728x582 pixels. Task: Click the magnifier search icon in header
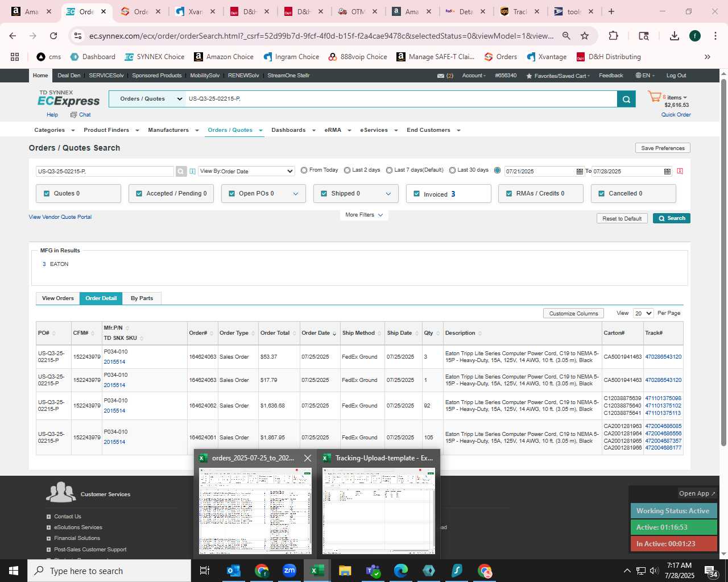pyautogui.click(x=626, y=99)
